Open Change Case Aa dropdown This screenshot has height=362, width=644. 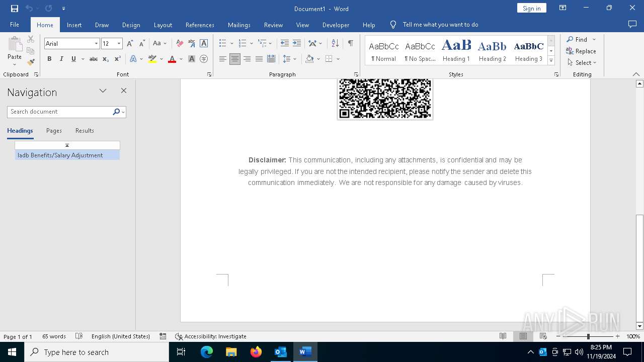pos(159,44)
